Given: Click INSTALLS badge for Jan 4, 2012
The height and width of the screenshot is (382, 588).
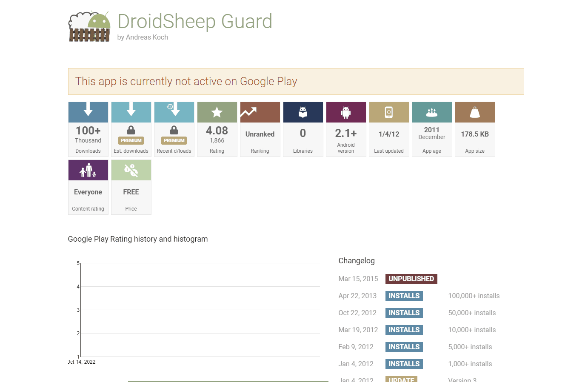Looking at the screenshot, I should point(404,364).
